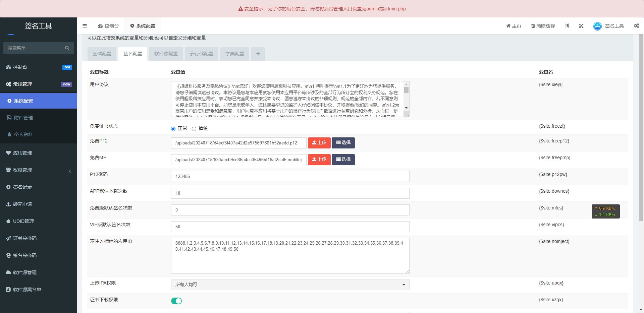Click the 主页 home icon
The width and height of the screenshot is (644, 313).
tap(508, 26)
